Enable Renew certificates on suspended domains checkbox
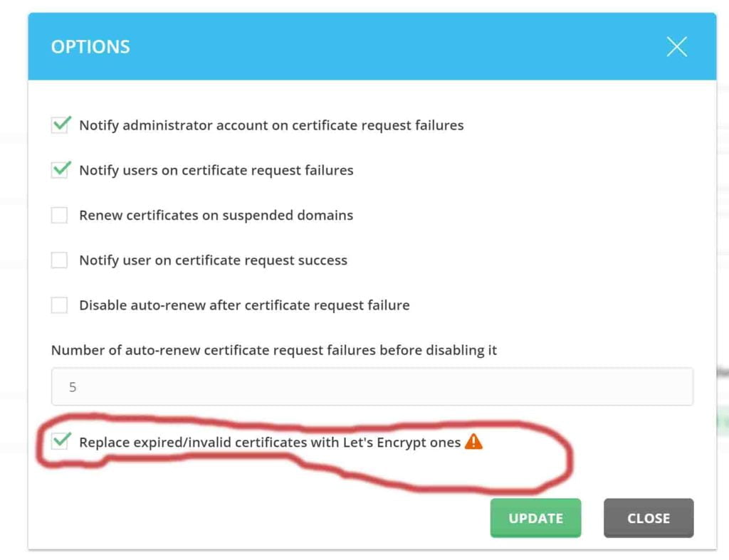Viewport: 729px width, 560px height. (x=59, y=215)
